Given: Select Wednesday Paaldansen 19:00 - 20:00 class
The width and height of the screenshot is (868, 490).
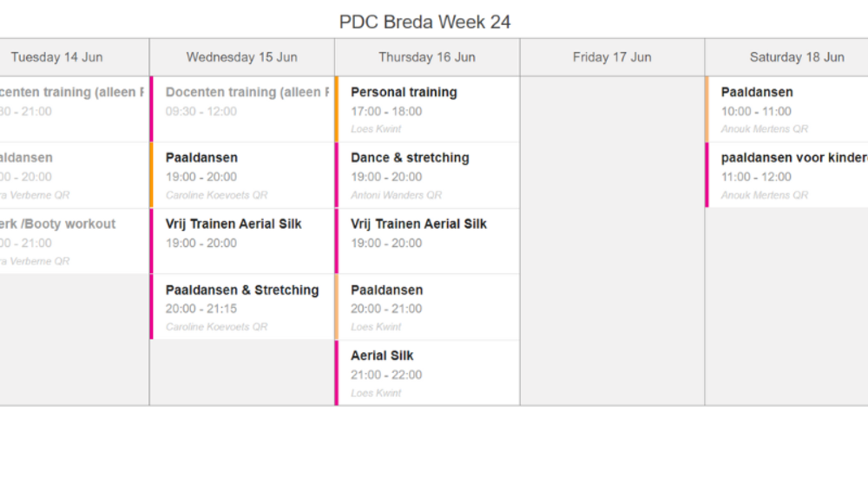Looking at the screenshot, I should pos(242,175).
